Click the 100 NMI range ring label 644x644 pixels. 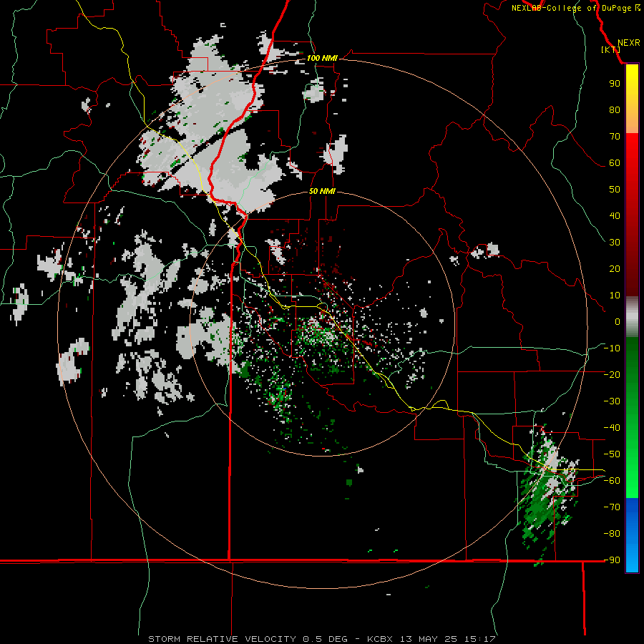[x=322, y=59]
